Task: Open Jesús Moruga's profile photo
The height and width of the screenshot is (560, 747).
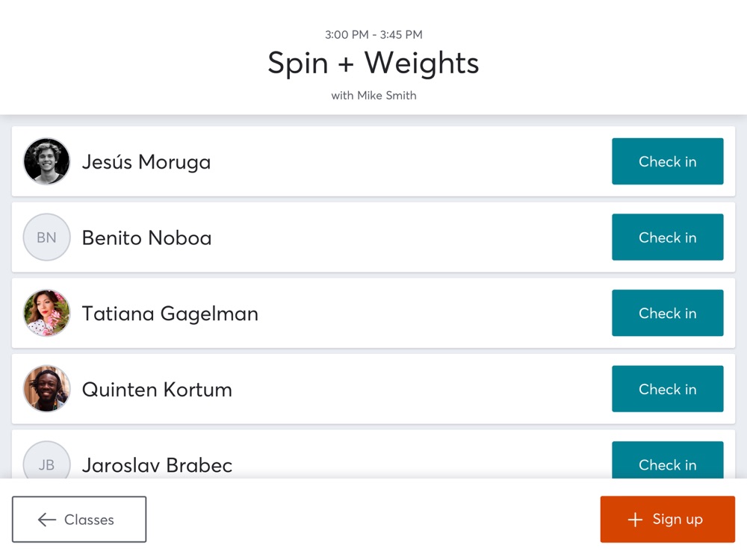Action: click(46, 161)
